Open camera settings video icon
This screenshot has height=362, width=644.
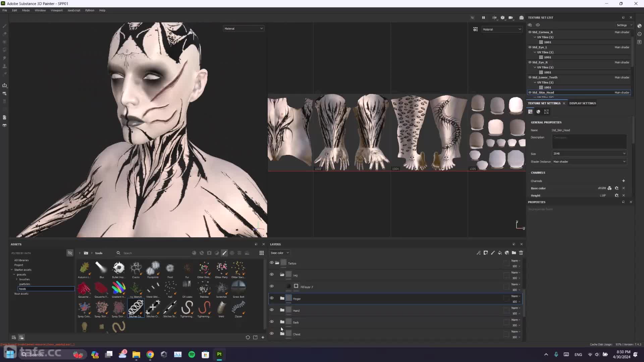(x=511, y=17)
